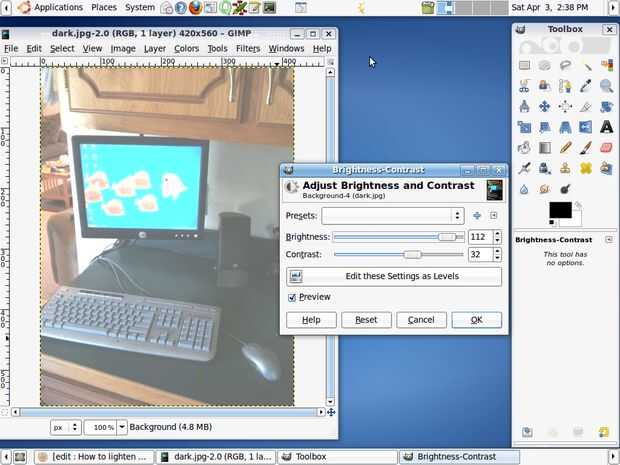Select the Text tool

coord(607,127)
